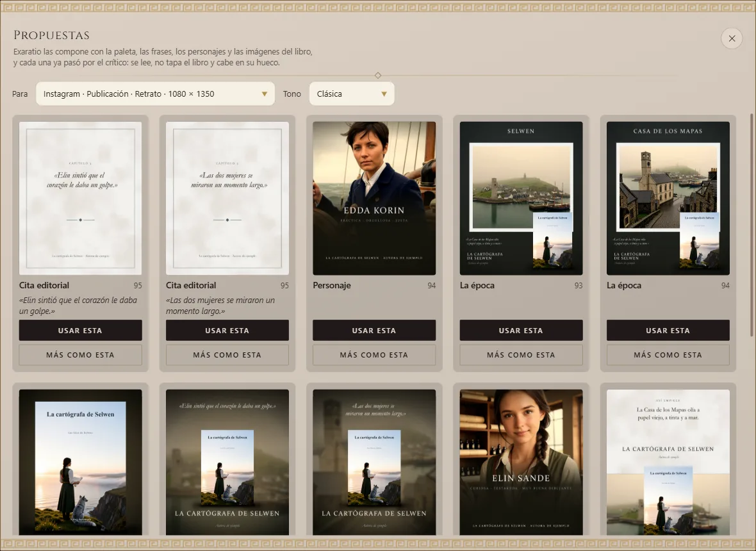Open the Casa de los Mapas preview image
Screen dimensions: 756x551
[x=668, y=198]
